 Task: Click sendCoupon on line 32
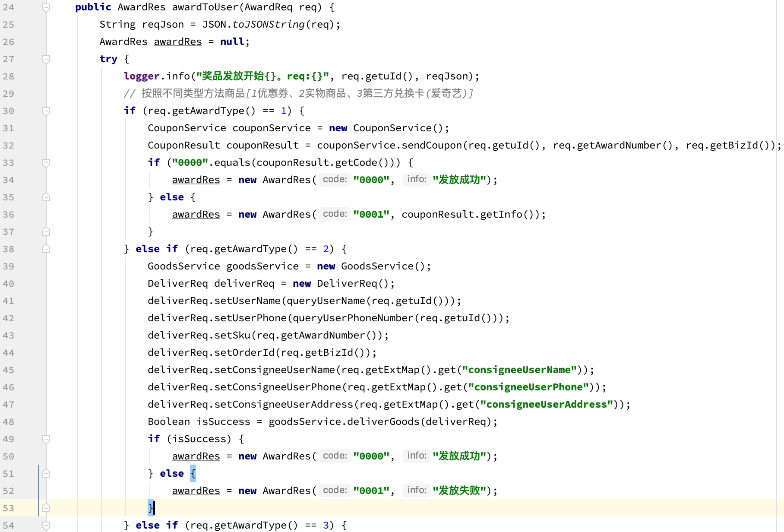432,146
